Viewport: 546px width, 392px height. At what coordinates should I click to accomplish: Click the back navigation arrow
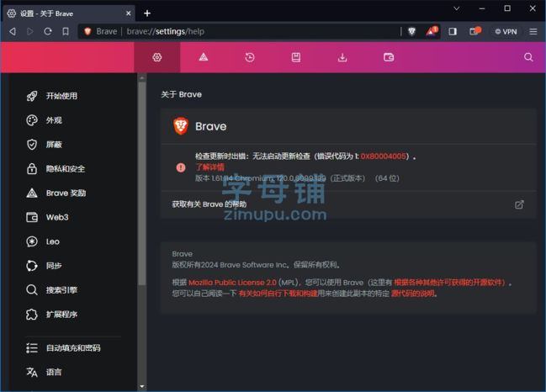click(x=13, y=32)
